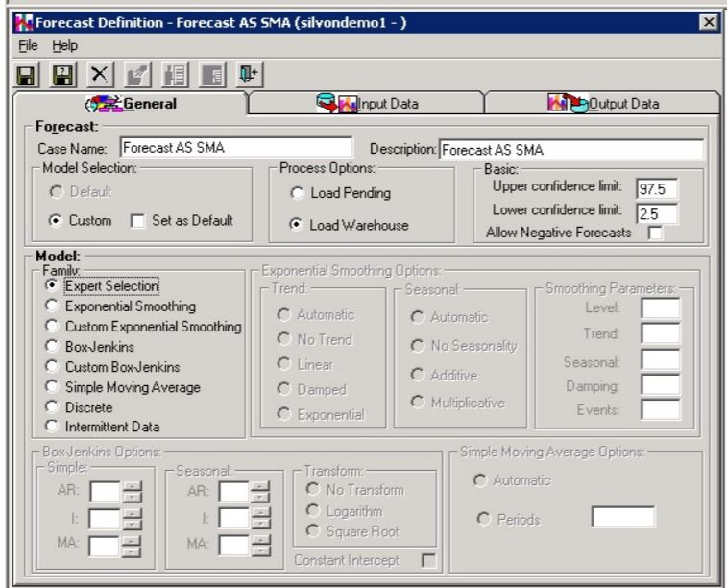Select the Load Warehouse process option
This screenshot has width=727, height=588.
(x=296, y=225)
